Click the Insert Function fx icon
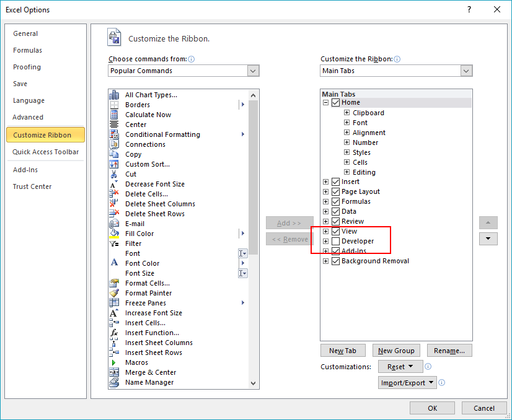512x420 pixels. [x=114, y=333]
